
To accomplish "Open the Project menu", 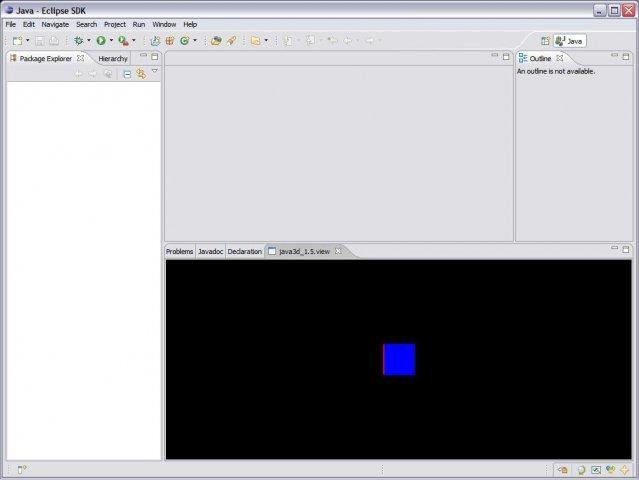I will (115, 24).
